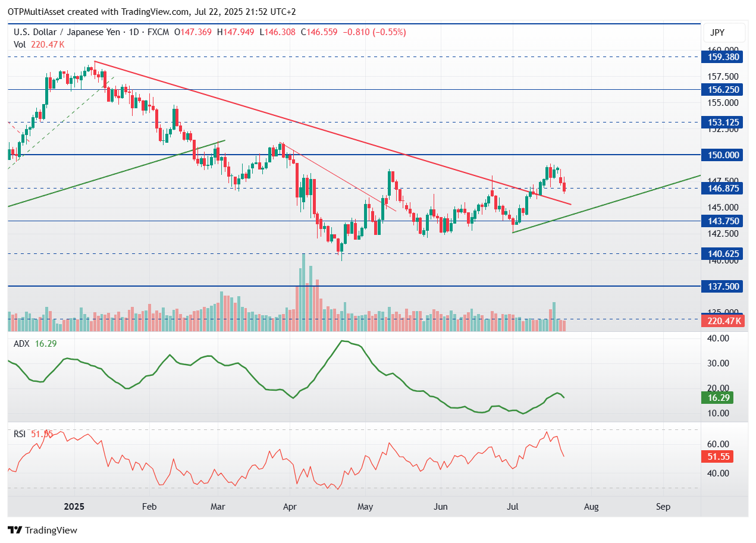Click the 220.47K volume value label

point(723,321)
